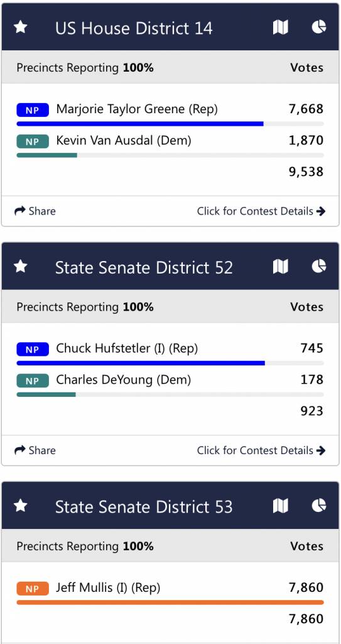Open map view for State Senate District 52

click(281, 267)
